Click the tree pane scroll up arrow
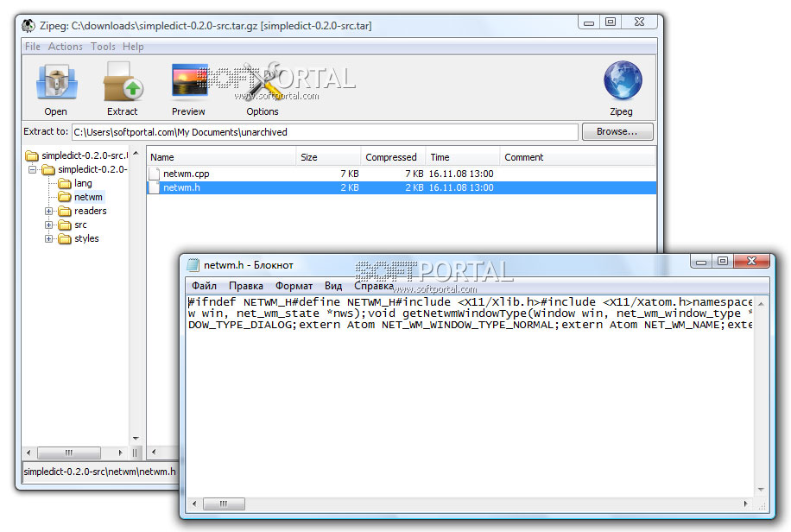This screenshot has height=532, width=791. (x=136, y=153)
